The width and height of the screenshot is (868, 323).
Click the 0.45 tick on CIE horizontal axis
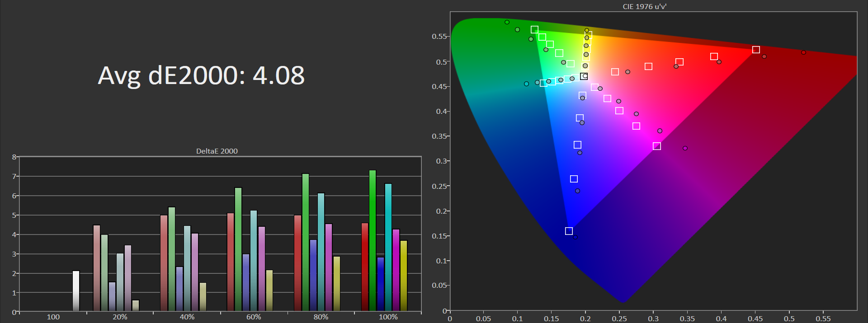click(x=755, y=318)
